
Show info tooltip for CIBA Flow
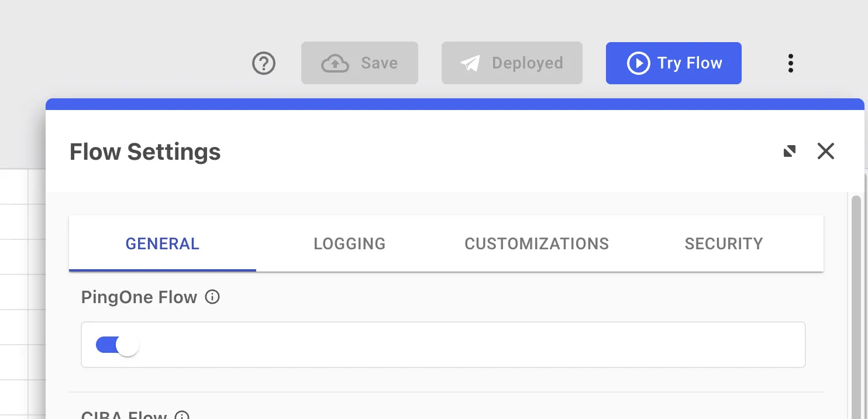pos(182,415)
